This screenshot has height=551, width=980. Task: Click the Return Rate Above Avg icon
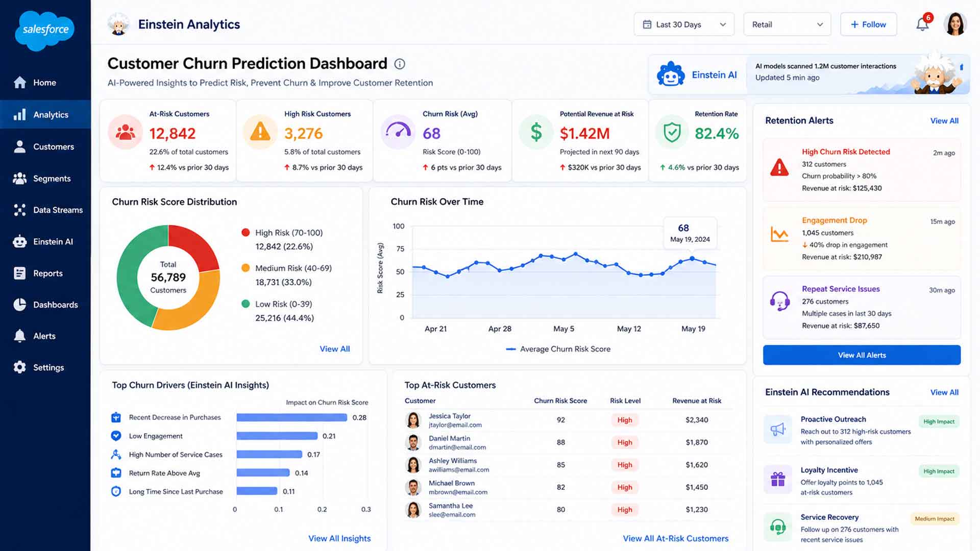pyautogui.click(x=116, y=473)
